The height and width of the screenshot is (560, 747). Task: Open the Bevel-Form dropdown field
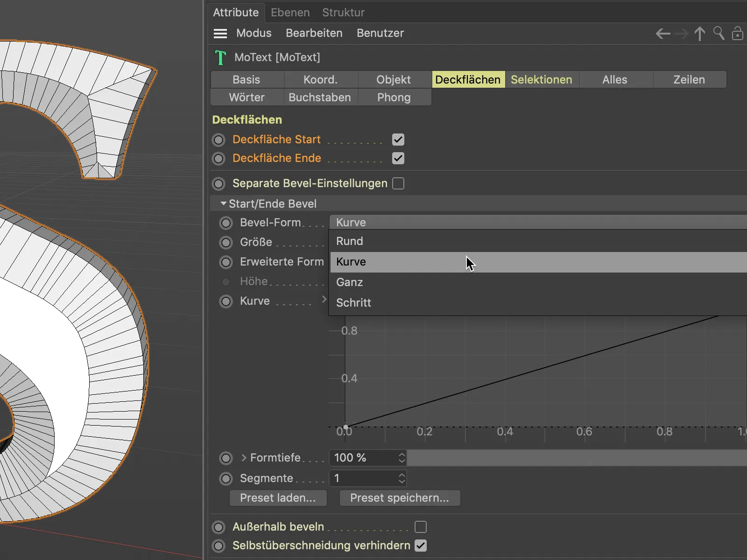tap(538, 223)
